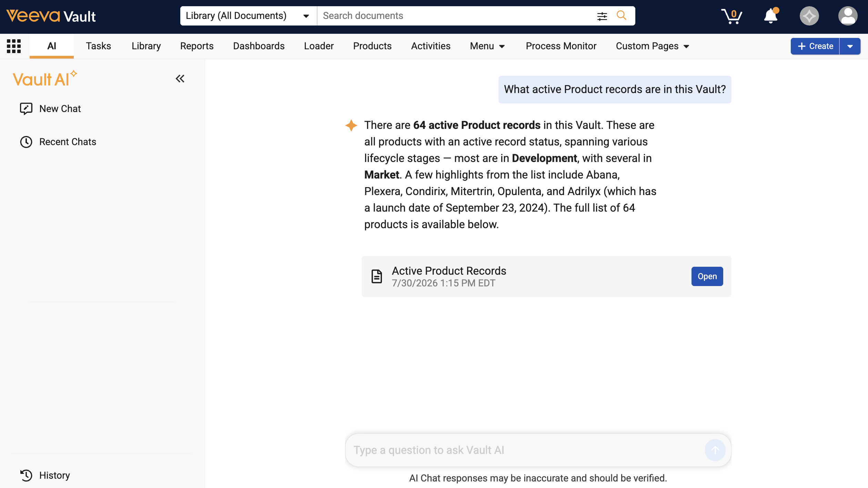Open the shopping cart icon
868x488 pixels.
coord(731,16)
